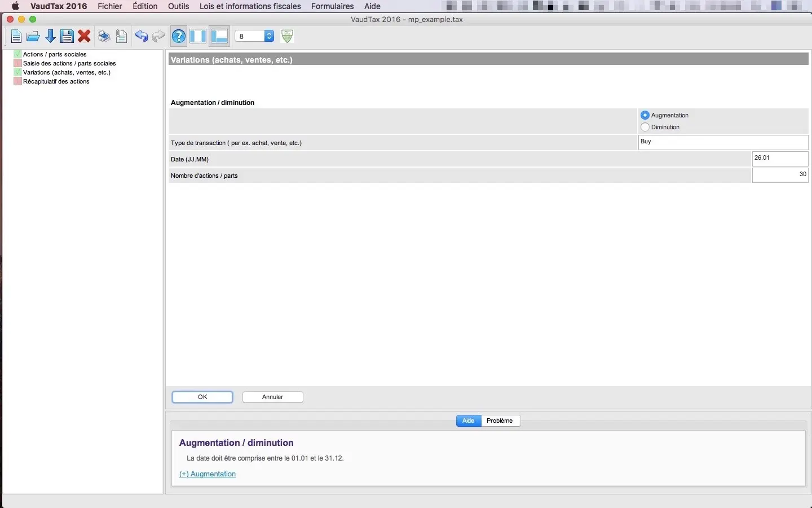Click the date field showing 26.01
This screenshot has height=508, width=812.
pyautogui.click(x=780, y=159)
